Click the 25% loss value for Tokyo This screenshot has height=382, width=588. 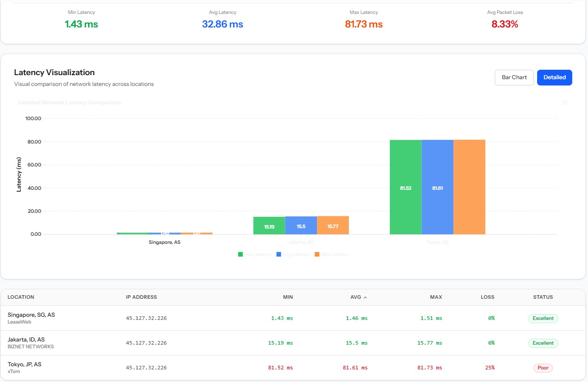tap(490, 368)
